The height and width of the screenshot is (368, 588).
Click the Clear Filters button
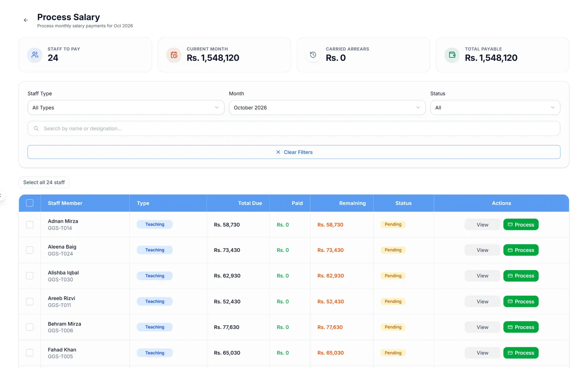294,152
